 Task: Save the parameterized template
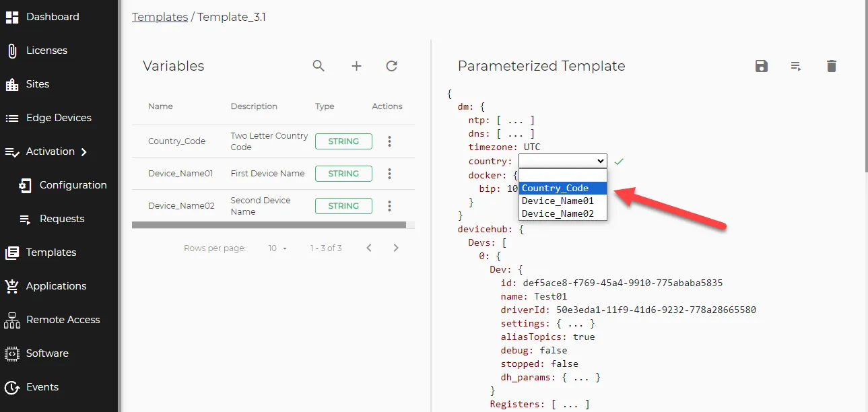pyautogui.click(x=762, y=66)
